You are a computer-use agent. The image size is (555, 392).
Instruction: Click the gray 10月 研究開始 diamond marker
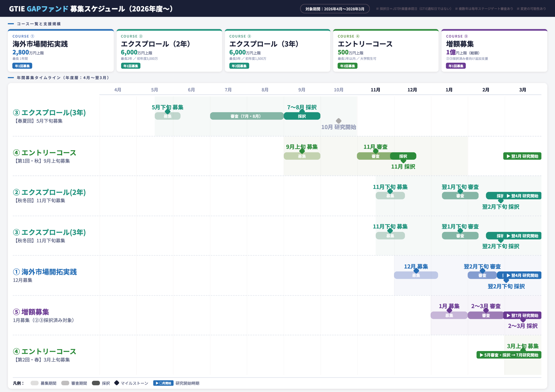click(x=338, y=121)
